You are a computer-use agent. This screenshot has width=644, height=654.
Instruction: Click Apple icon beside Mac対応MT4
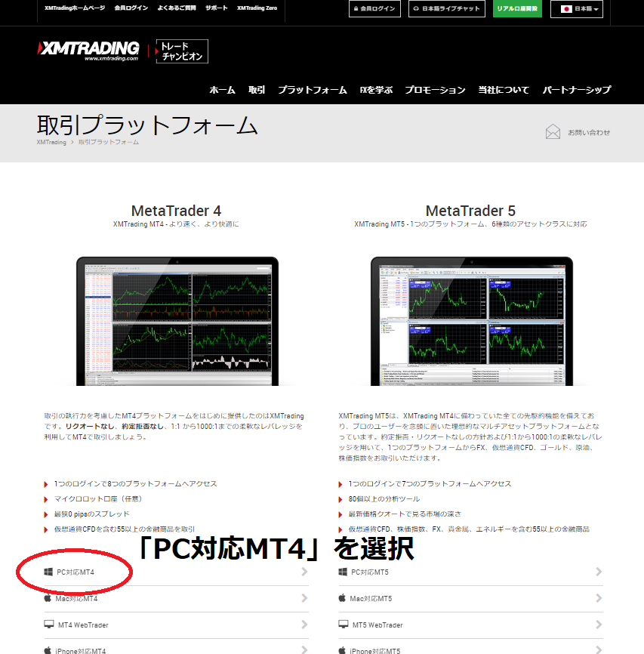pyautogui.click(x=48, y=598)
